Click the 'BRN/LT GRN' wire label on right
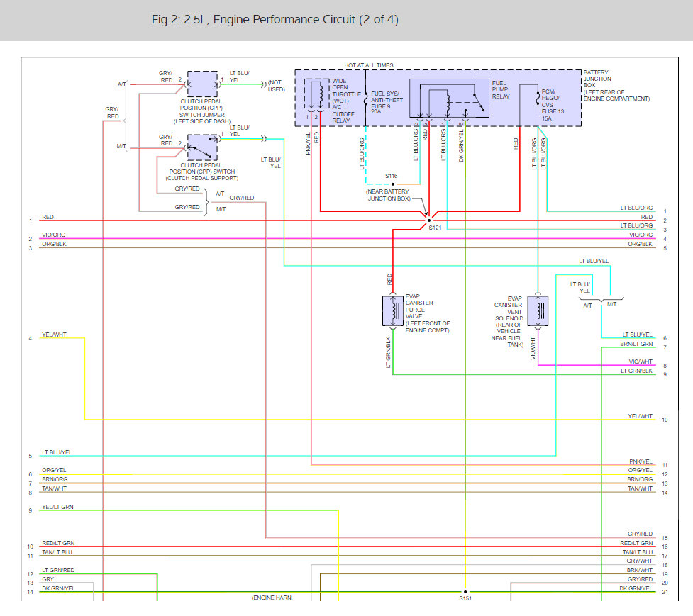The width and height of the screenshot is (693, 616). (636, 344)
